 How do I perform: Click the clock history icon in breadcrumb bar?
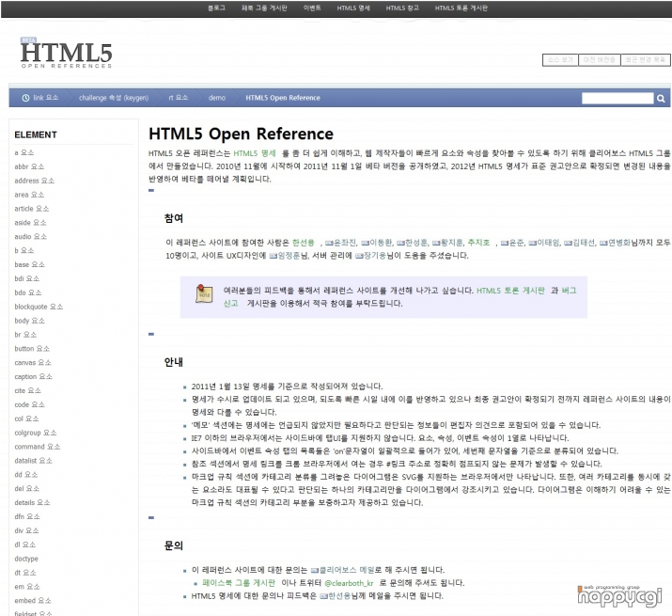(x=25, y=98)
